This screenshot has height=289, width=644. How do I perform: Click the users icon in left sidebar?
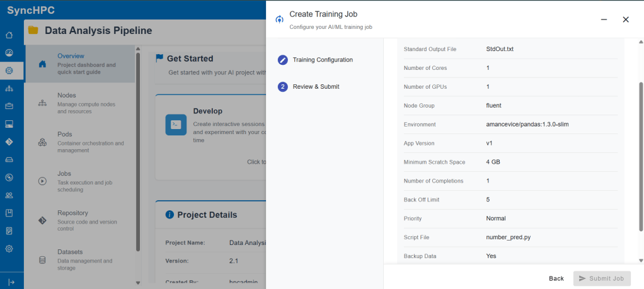pyautogui.click(x=9, y=195)
